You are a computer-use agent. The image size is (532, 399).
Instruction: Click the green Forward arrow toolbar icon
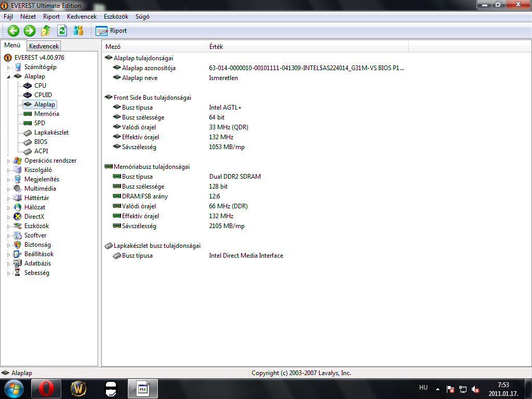(30, 31)
